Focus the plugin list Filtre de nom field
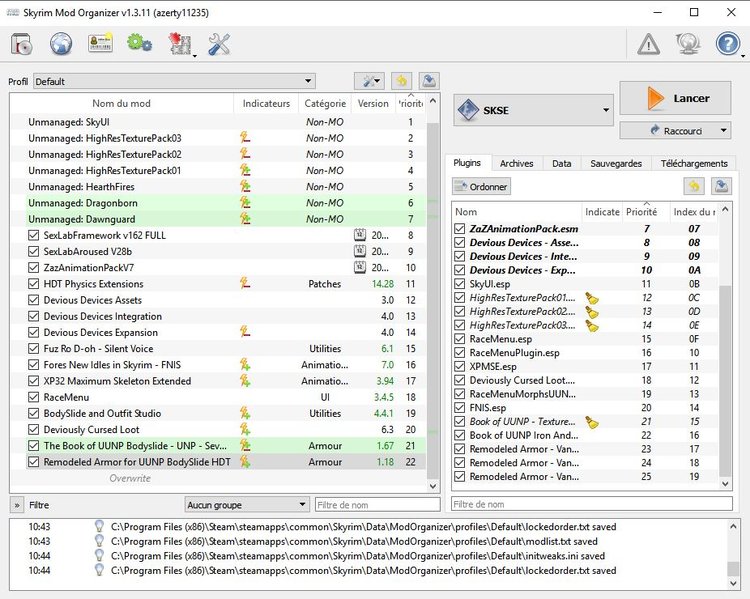 pos(592,504)
